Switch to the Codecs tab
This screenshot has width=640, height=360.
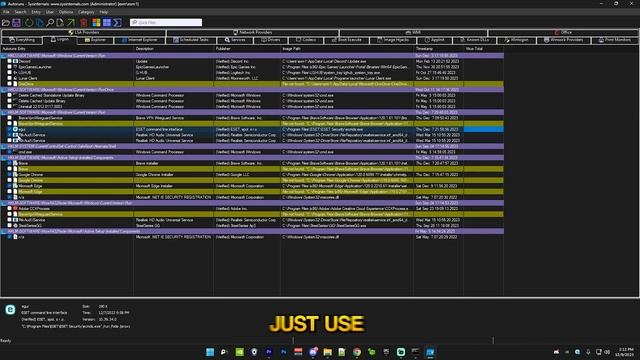(306, 40)
